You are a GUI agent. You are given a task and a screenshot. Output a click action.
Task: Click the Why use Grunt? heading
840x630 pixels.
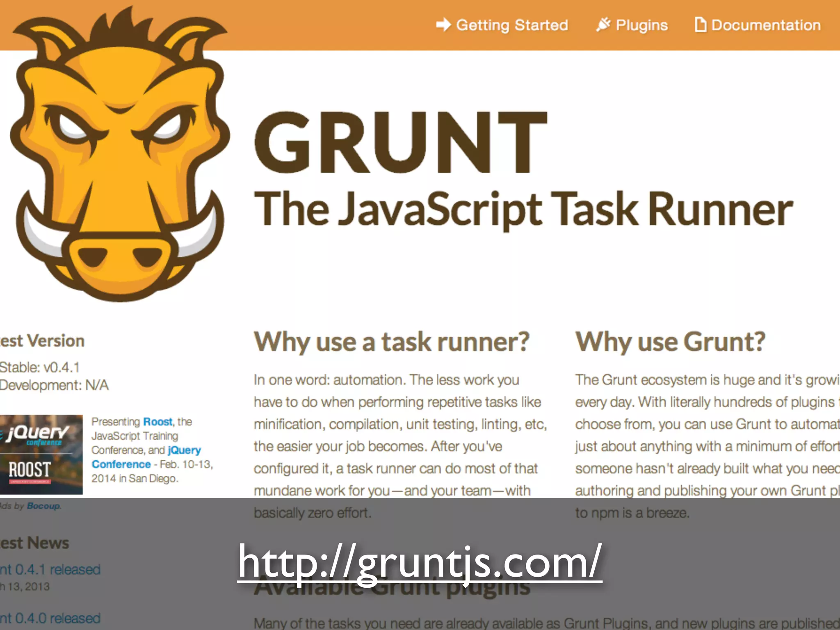(671, 342)
